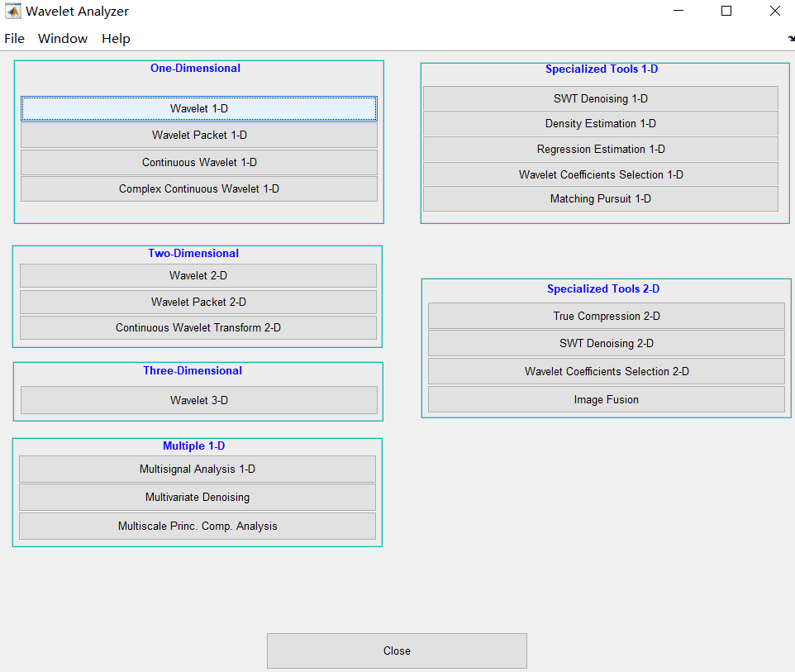Image resolution: width=795 pixels, height=672 pixels.
Task: Open Regression Estimation 1-D
Action: click(x=600, y=149)
